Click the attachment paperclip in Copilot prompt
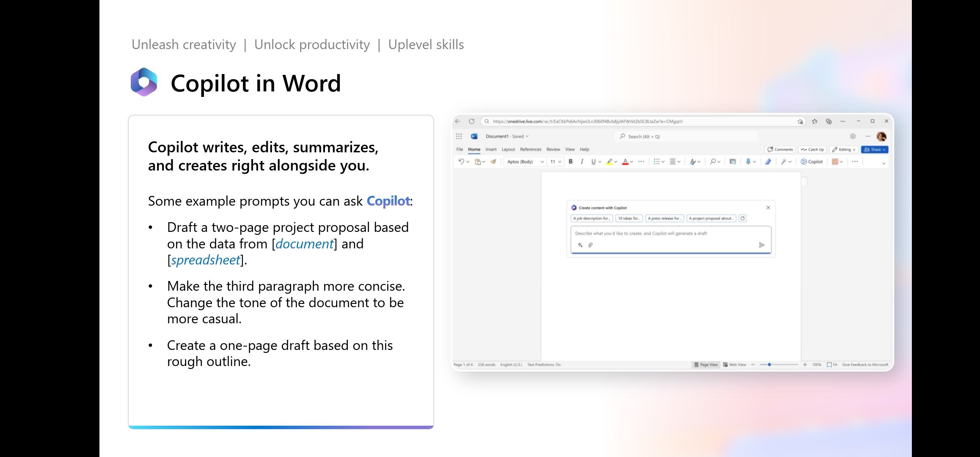This screenshot has width=980, height=457. coord(591,245)
